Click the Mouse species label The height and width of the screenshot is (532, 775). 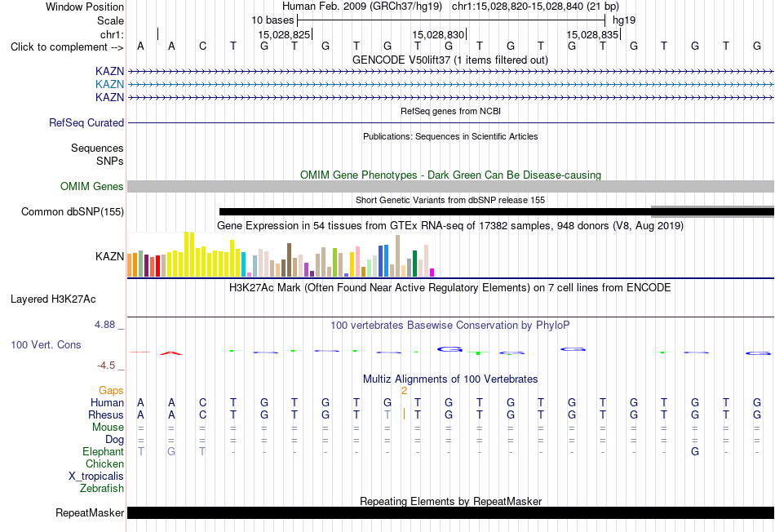tap(108, 428)
